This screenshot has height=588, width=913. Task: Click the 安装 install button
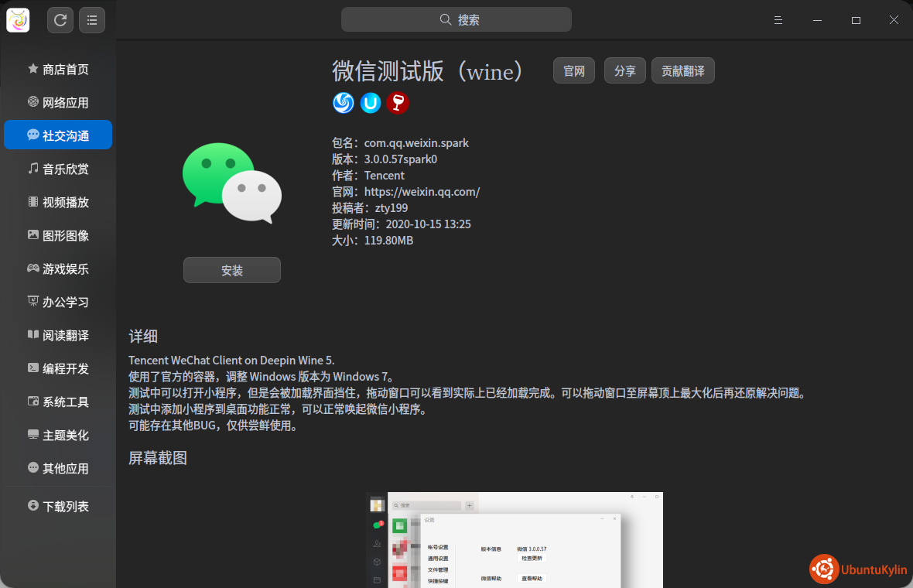[x=232, y=270]
